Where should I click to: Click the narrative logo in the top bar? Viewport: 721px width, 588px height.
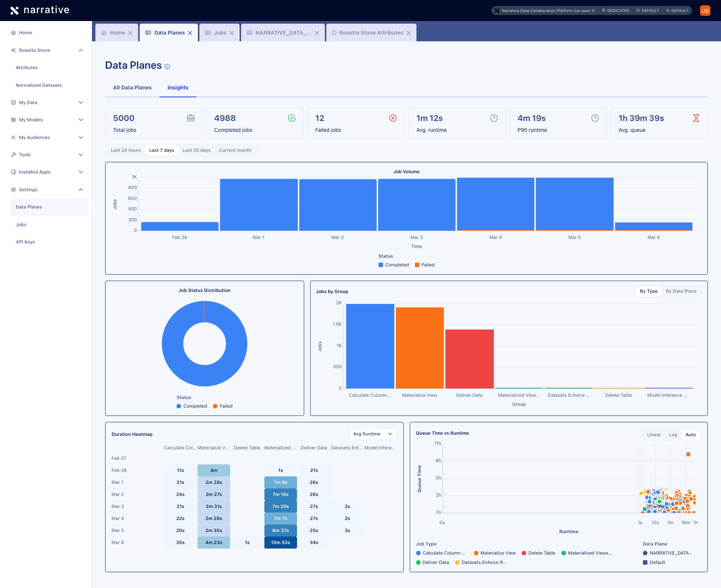(40, 10)
